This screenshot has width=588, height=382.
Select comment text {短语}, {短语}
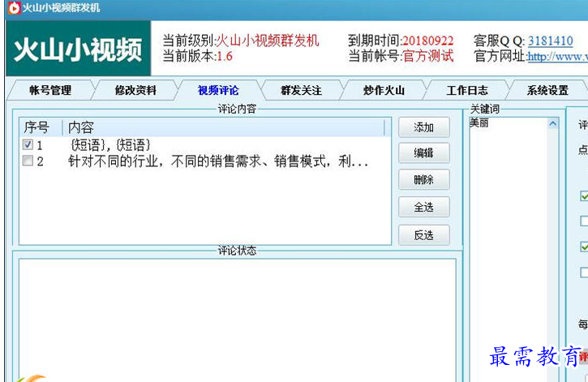(x=110, y=145)
